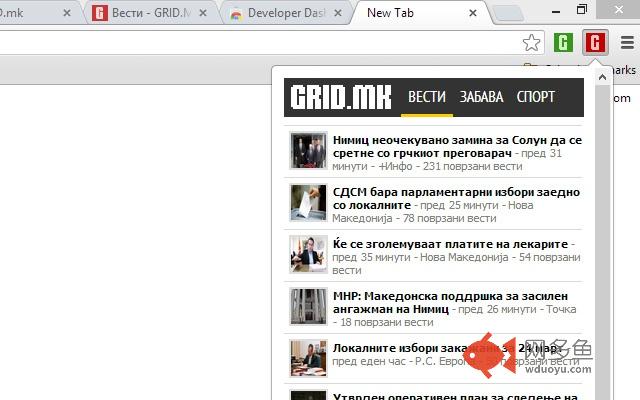Minimize the Chrome window
640x400 pixels.
556,11
